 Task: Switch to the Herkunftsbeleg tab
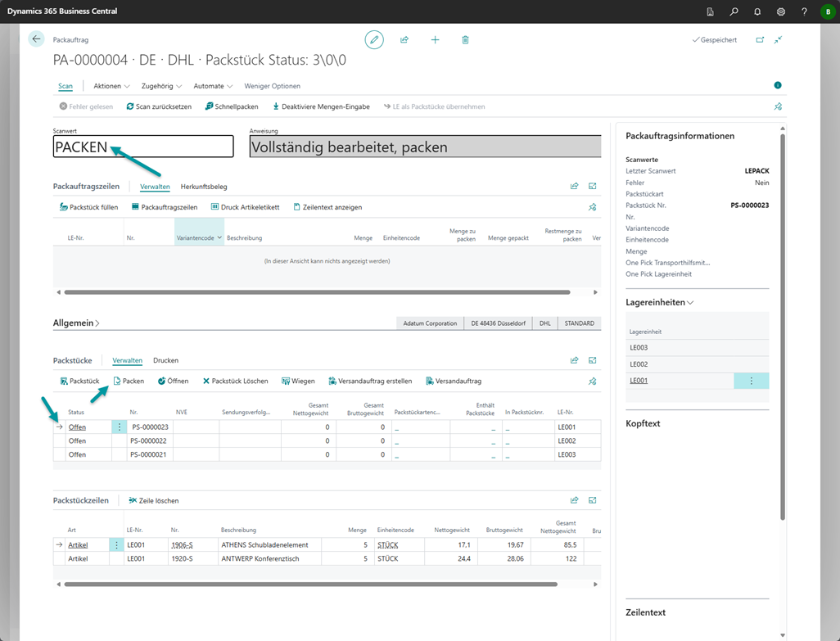click(x=204, y=187)
